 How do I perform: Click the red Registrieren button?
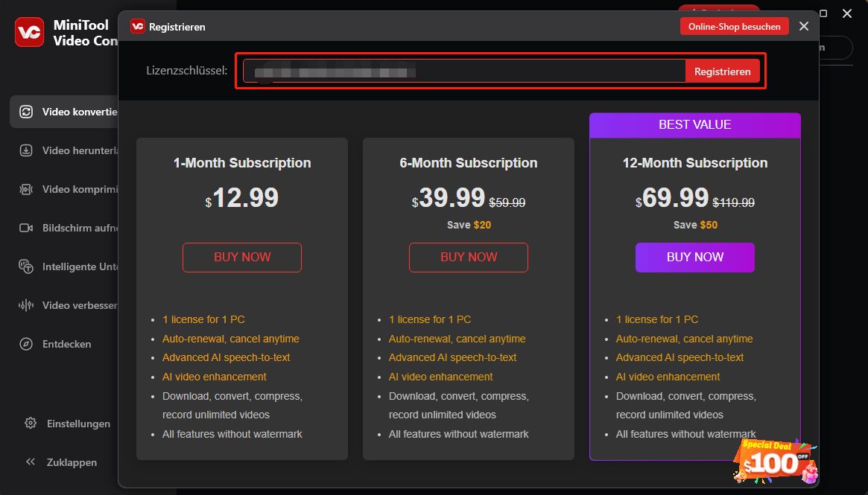(723, 71)
